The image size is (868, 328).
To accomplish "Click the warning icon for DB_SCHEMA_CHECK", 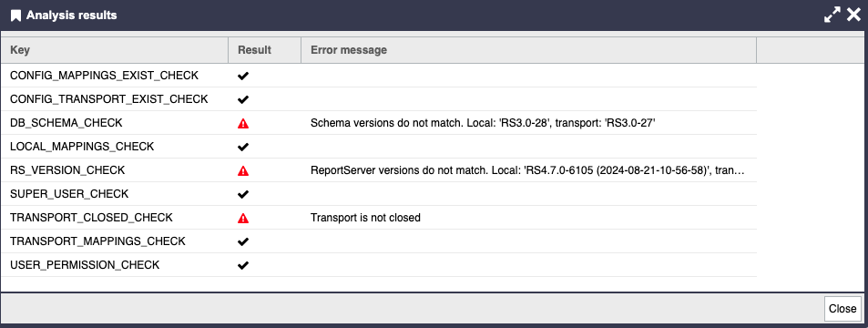I will (242, 123).
